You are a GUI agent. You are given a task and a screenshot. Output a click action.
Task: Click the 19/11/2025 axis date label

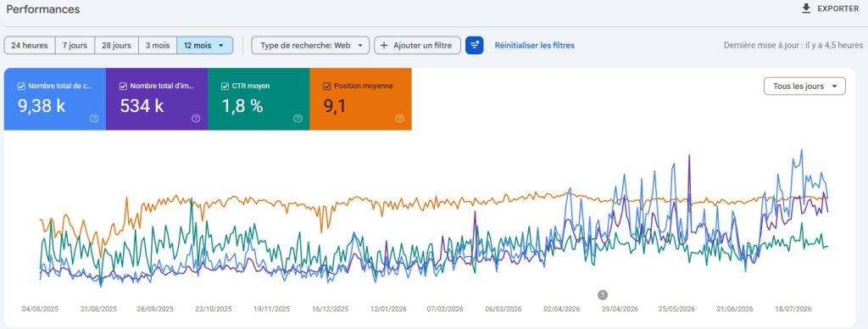pyautogui.click(x=271, y=309)
